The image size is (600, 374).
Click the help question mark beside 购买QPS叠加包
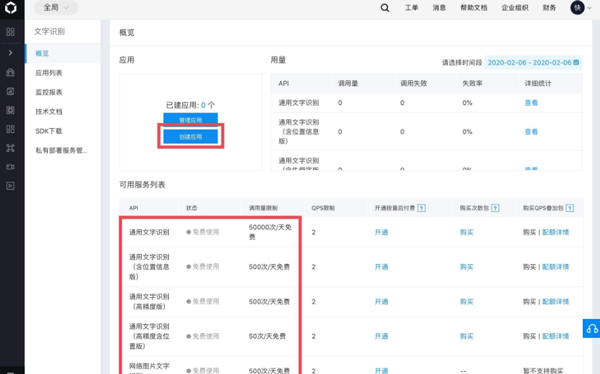569,208
